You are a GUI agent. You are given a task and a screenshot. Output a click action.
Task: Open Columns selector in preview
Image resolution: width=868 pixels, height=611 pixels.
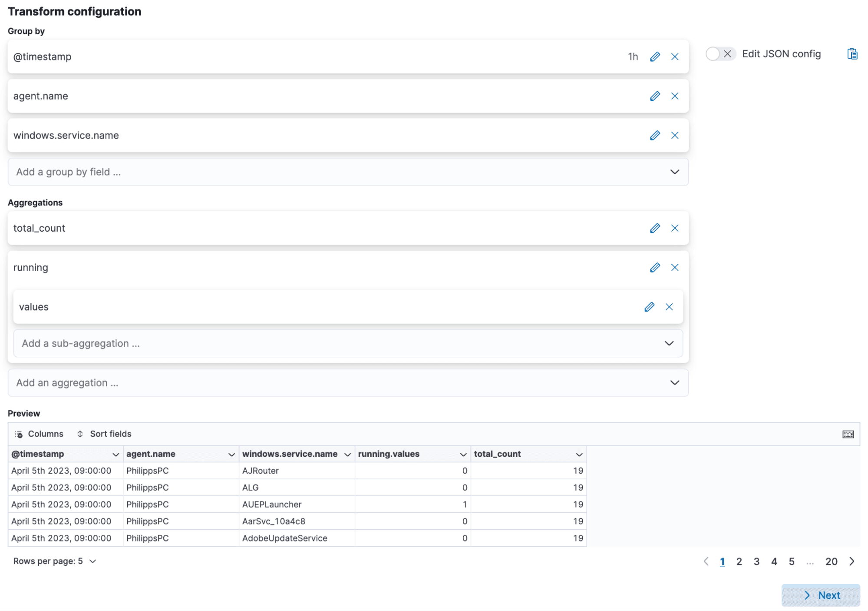coord(39,434)
